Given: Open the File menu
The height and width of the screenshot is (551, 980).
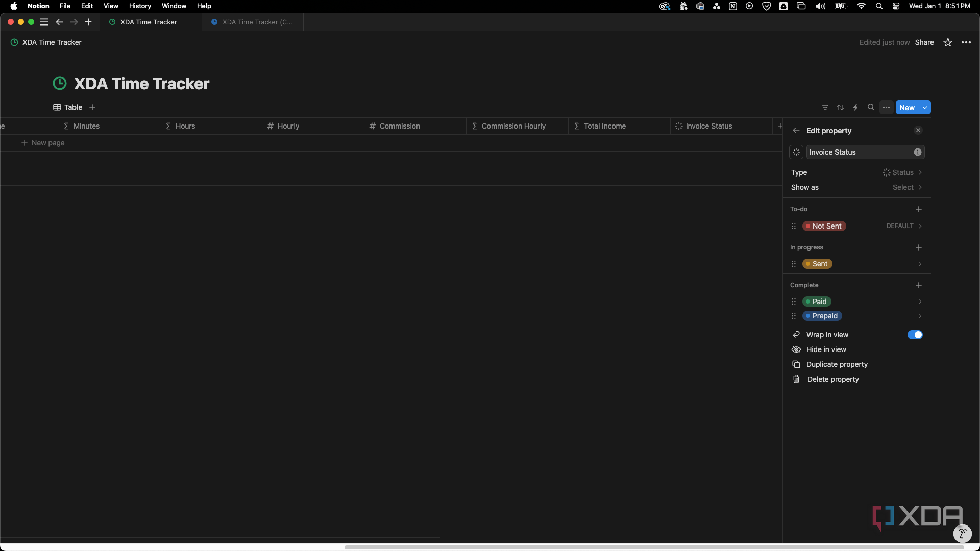Looking at the screenshot, I should (x=65, y=6).
